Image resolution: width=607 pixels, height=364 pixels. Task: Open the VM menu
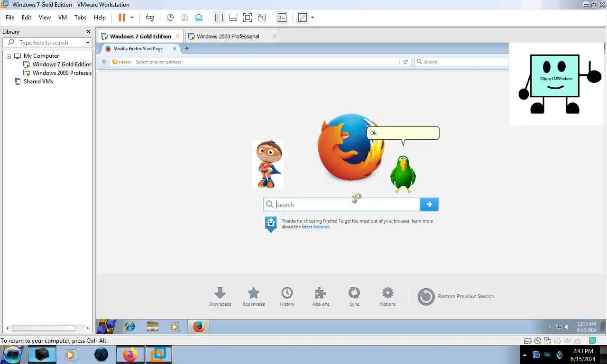[x=63, y=18]
